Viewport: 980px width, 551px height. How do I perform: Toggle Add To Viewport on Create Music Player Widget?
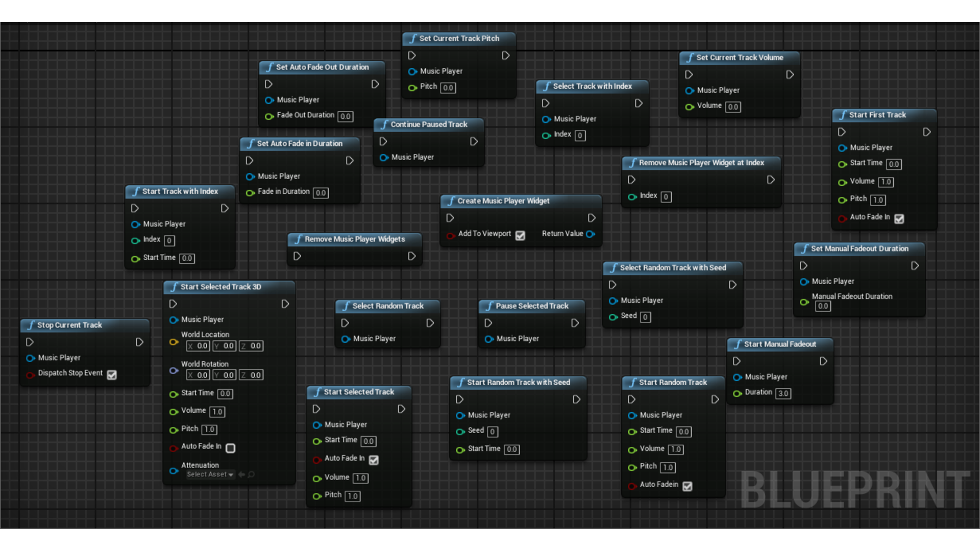[520, 236]
